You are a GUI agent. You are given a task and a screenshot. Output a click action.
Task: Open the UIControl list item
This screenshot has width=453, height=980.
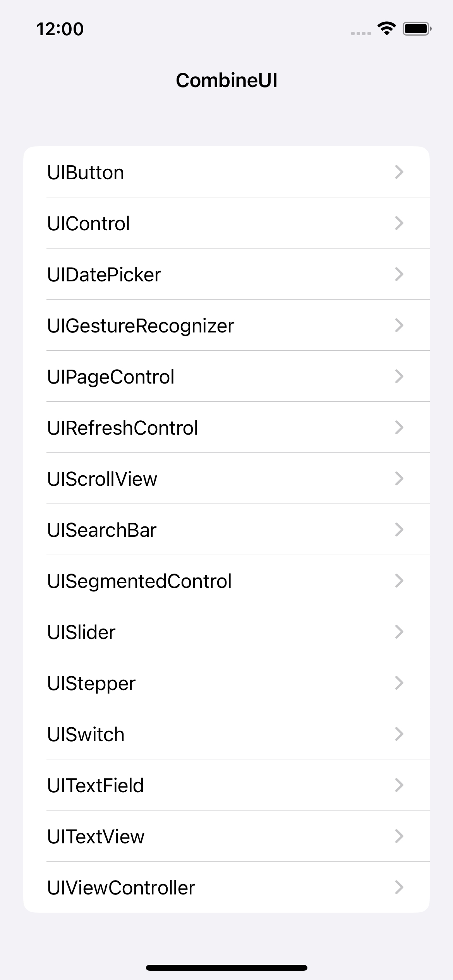click(89, 223)
